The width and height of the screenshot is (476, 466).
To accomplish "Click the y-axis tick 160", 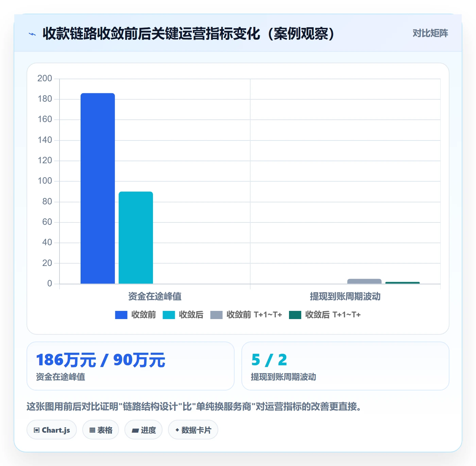I will [x=45, y=119].
